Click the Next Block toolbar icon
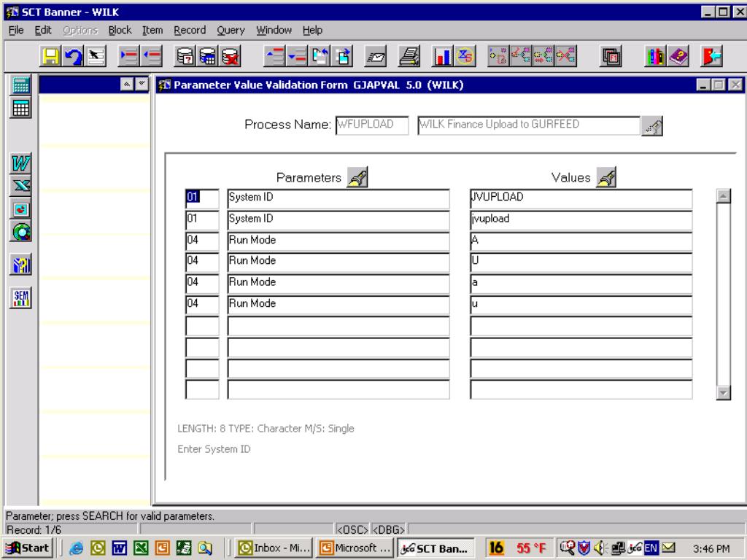Viewport: 747px width, 560px height. click(343, 56)
